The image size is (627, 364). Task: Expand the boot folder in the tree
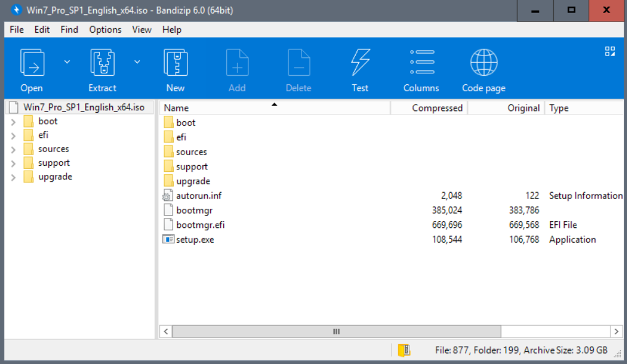coord(13,122)
